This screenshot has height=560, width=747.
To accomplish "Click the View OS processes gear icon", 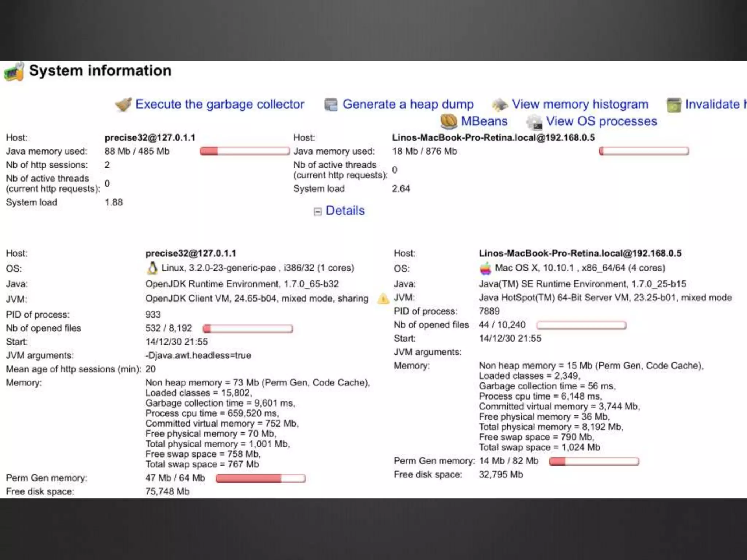I will 534,122.
